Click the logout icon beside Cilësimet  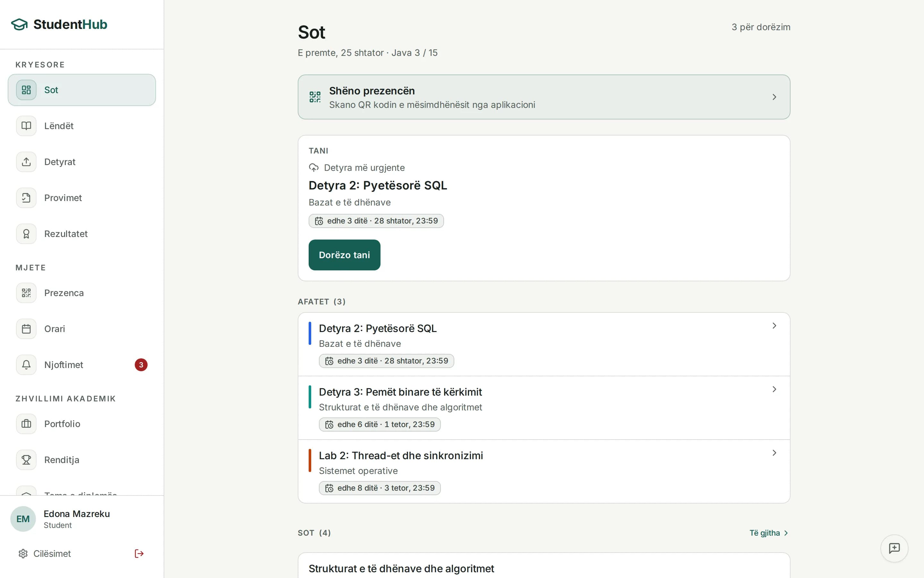[x=139, y=554]
